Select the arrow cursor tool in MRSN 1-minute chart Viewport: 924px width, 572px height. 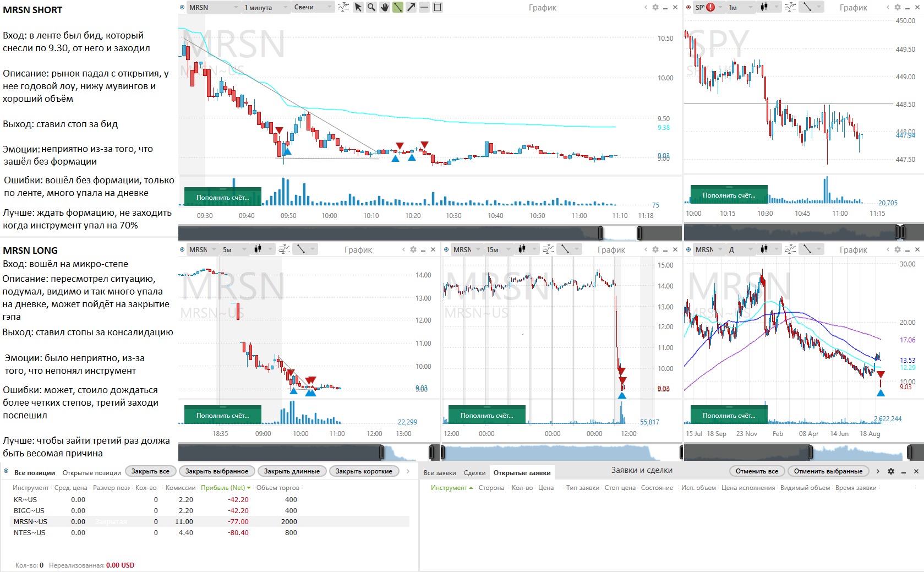point(358,7)
